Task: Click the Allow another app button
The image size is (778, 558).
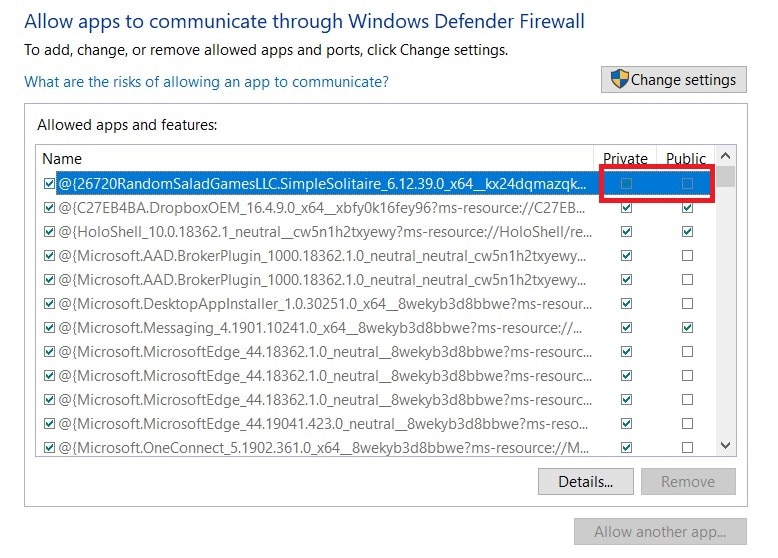Action: [x=660, y=532]
